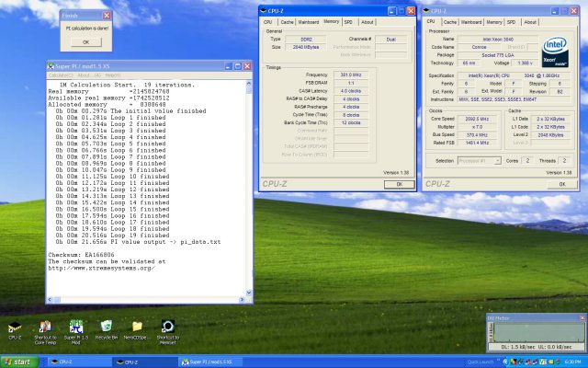Select the SPD tab in the processor CPU-Z window

click(511, 22)
